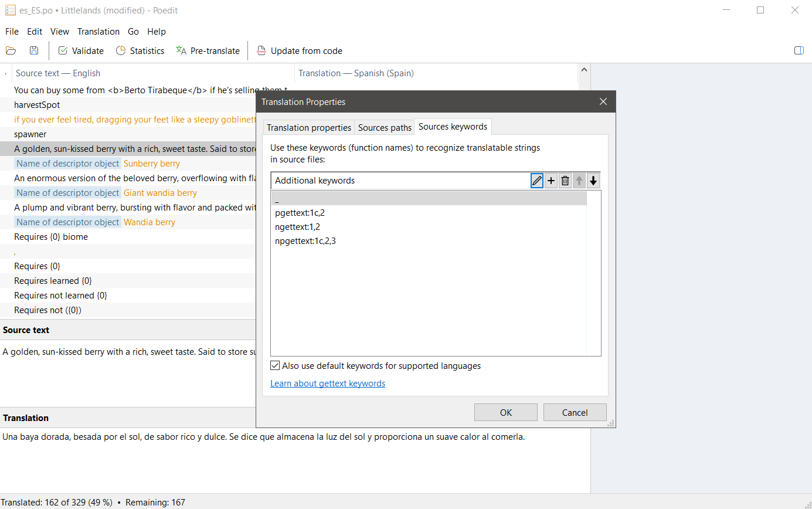Click the Open file folder icon
The image size is (812, 509).
[11, 51]
